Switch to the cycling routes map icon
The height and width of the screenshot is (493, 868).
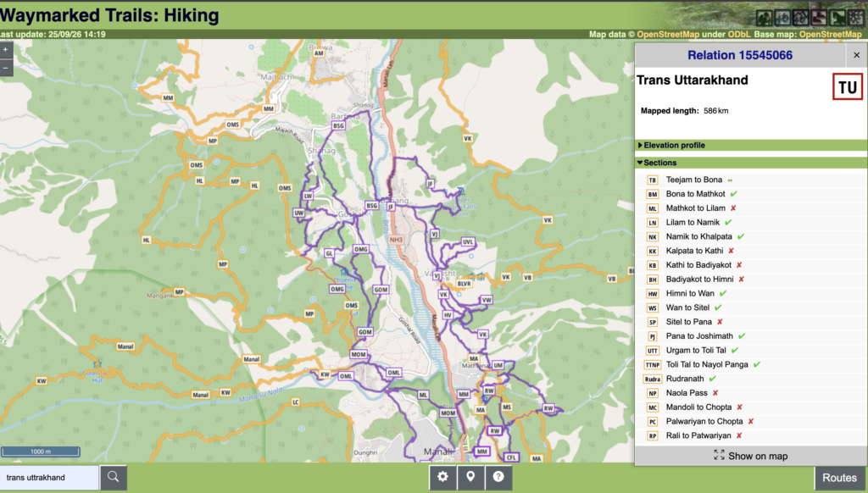(x=782, y=18)
